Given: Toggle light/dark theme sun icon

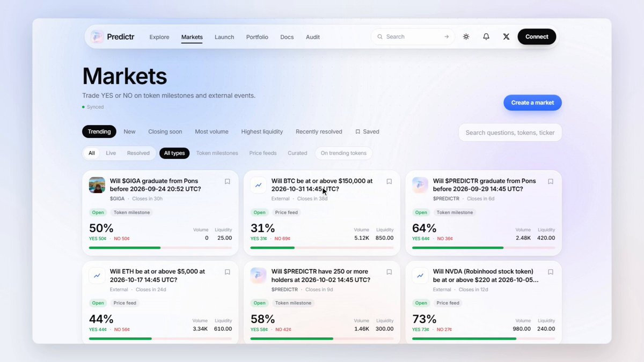Looking at the screenshot, I should point(466,37).
